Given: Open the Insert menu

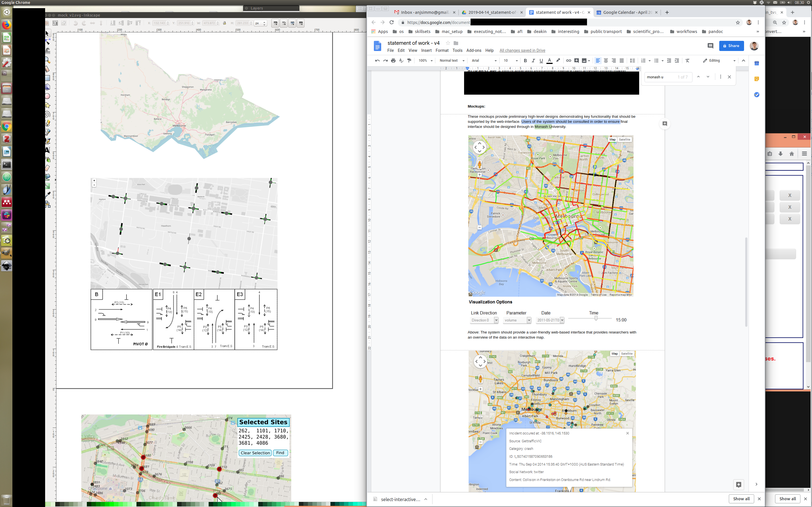Looking at the screenshot, I should (x=426, y=51).
